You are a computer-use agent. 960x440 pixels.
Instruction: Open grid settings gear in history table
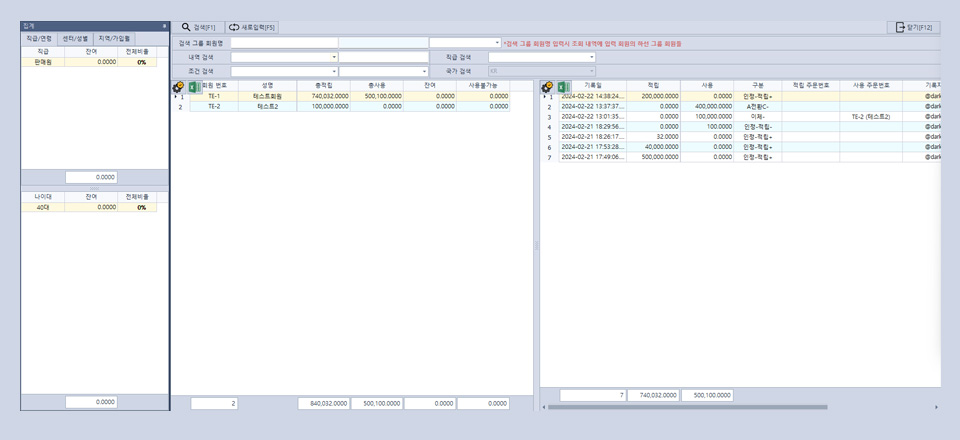pyautogui.click(x=547, y=87)
